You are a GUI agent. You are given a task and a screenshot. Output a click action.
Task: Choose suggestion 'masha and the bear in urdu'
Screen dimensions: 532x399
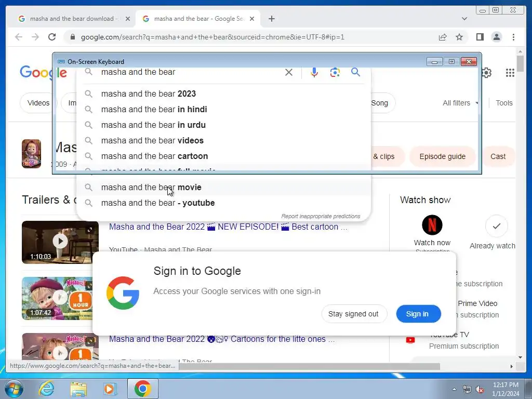[x=224, y=125]
